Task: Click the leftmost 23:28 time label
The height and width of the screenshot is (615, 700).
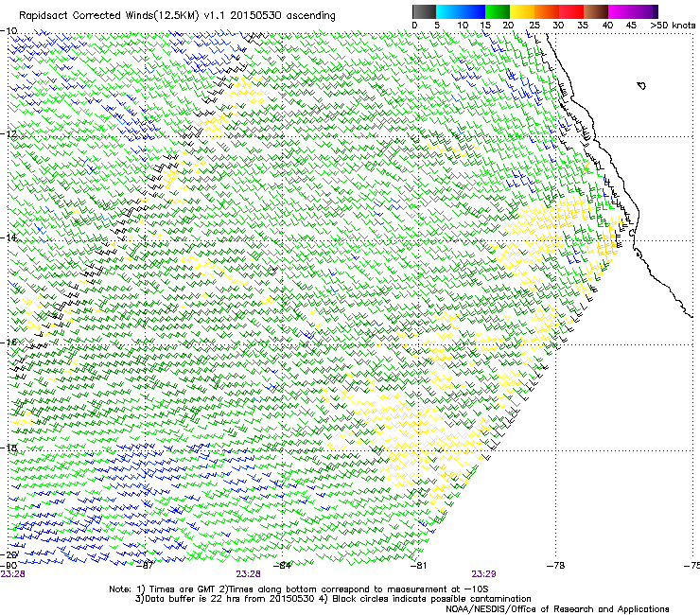Action: tap(12, 574)
